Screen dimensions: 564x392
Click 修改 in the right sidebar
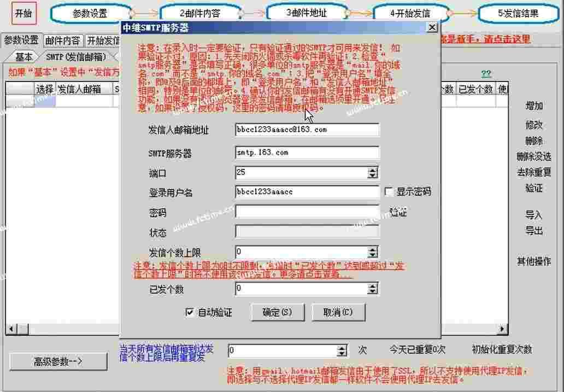click(534, 125)
